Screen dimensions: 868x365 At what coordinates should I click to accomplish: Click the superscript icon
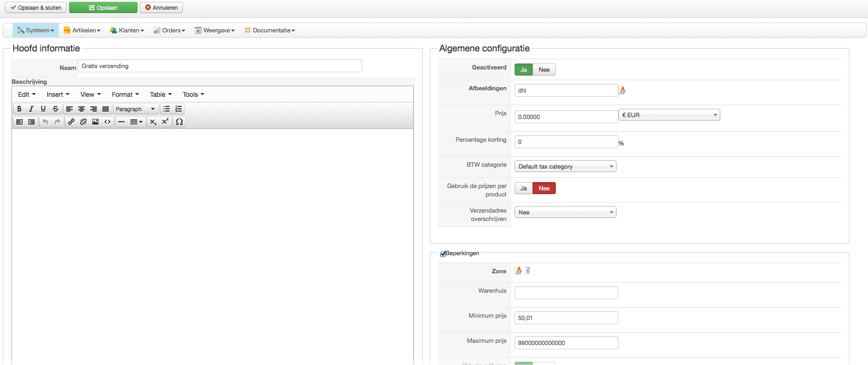tap(165, 122)
